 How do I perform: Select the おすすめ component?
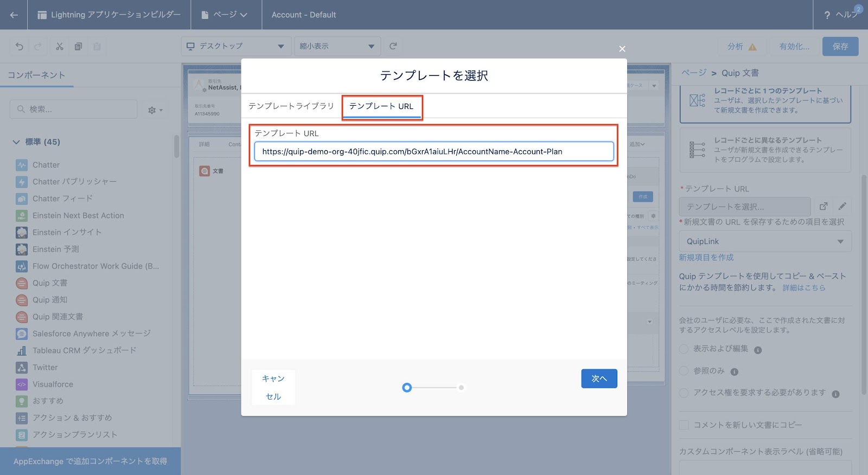pos(40,401)
